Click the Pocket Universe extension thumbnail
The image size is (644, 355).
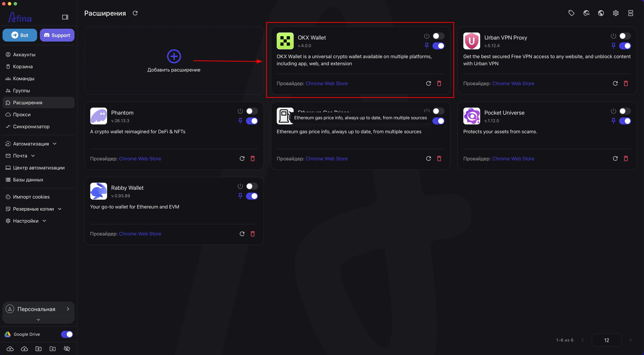tap(471, 116)
